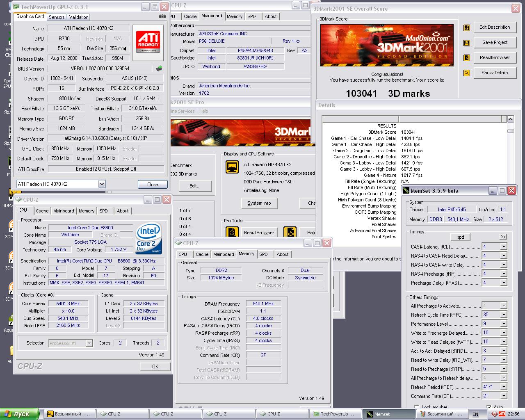Click the Show Details button
The image size is (525, 420).
[x=495, y=73]
